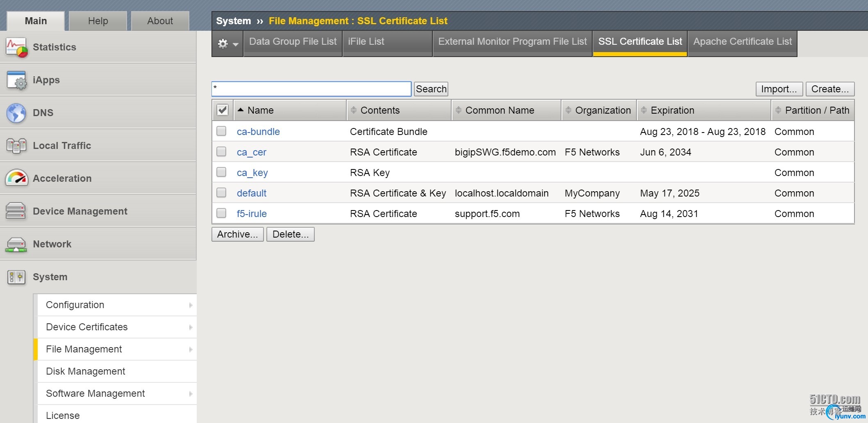This screenshot has height=423, width=868.
Task: Open the Configuration menu item
Action: 117,305
